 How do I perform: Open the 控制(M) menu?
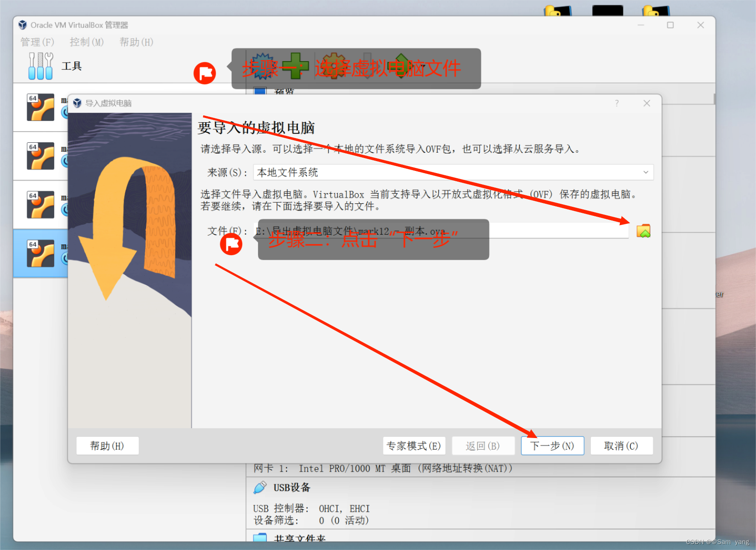(87, 42)
